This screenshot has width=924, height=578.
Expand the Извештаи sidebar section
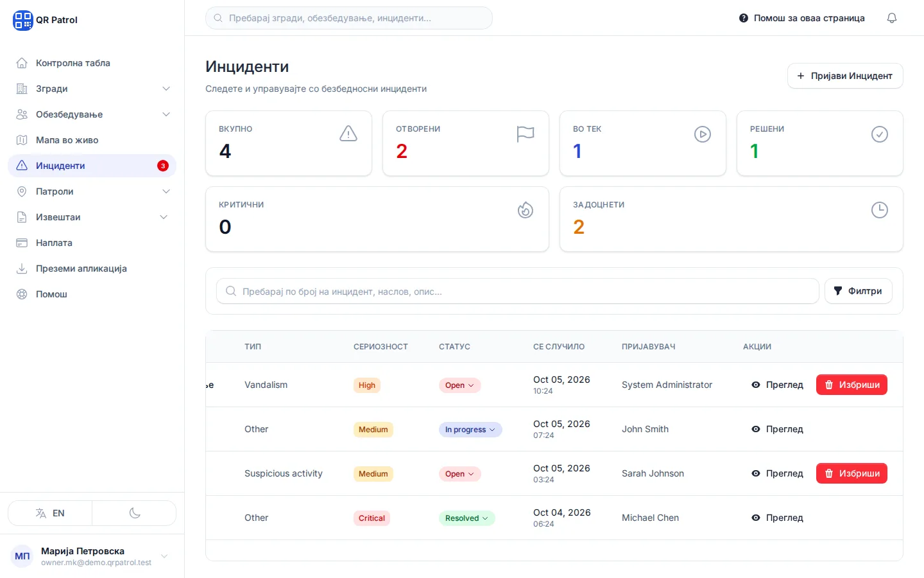(164, 217)
